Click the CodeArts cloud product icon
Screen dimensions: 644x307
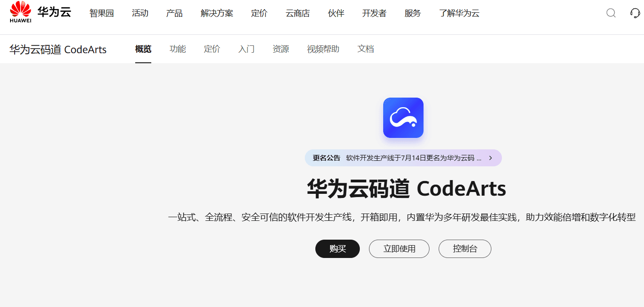(403, 118)
